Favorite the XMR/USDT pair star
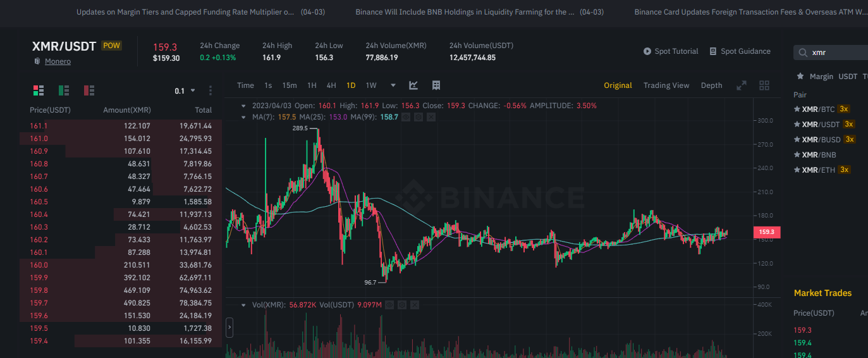 (797, 124)
